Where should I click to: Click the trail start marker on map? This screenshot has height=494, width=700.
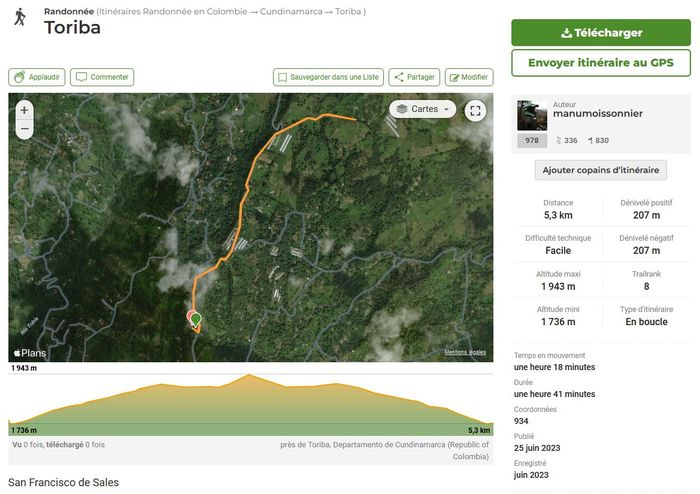[x=196, y=320]
